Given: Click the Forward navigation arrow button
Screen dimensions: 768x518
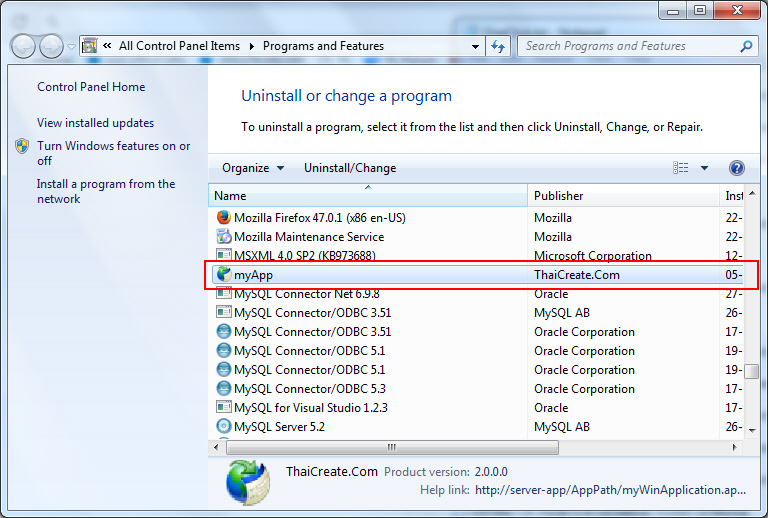Looking at the screenshot, I should point(51,47).
